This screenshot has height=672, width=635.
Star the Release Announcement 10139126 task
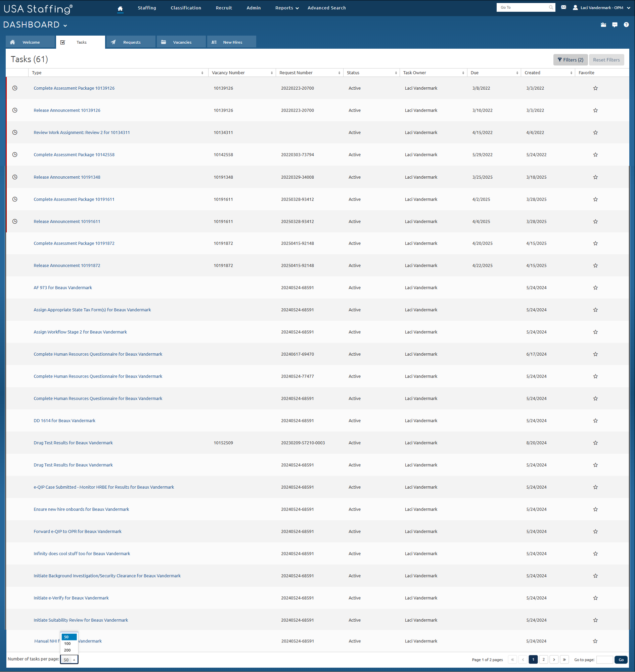pyautogui.click(x=595, y=110)
